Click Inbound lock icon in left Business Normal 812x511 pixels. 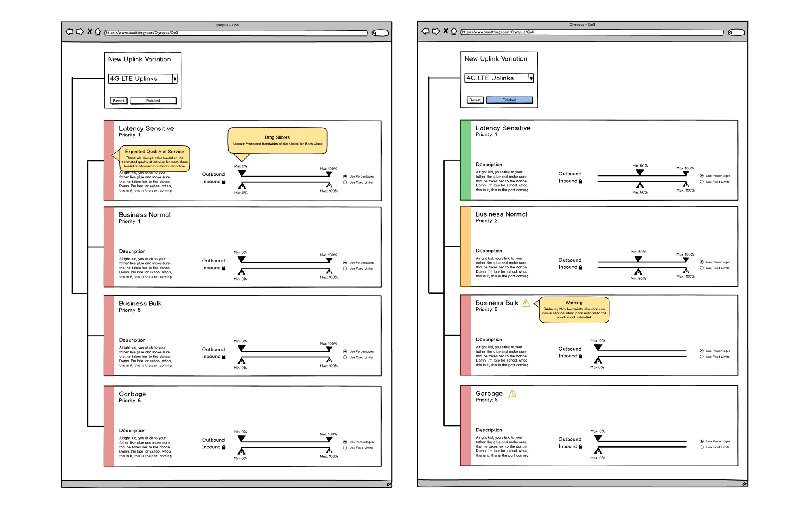tap(224, 268)
